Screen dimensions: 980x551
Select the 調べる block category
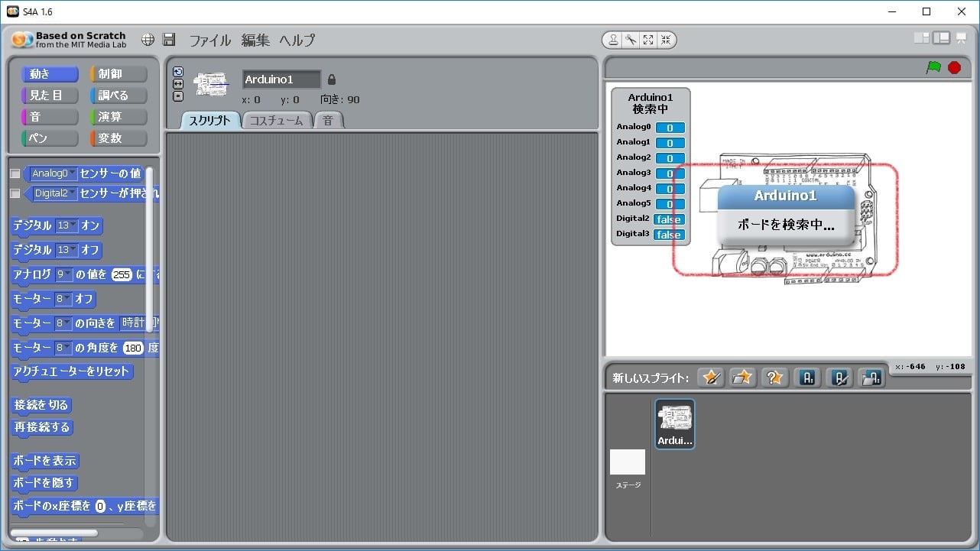[118, 96]
